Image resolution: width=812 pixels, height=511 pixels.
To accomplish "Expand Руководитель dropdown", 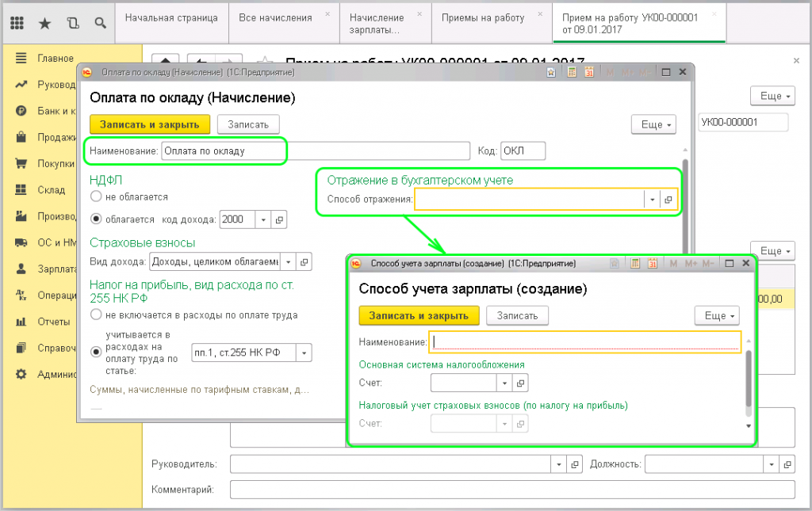I will (x=558, y=464).
